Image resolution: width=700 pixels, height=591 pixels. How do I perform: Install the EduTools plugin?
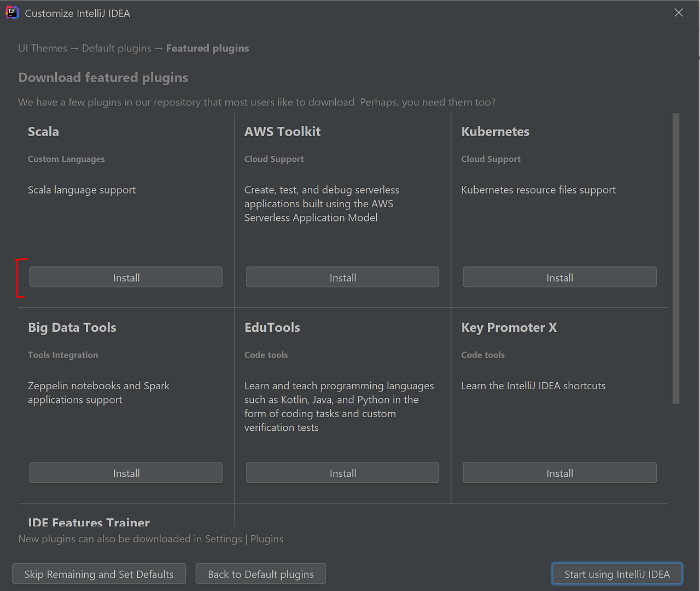[x=342, y=472]
